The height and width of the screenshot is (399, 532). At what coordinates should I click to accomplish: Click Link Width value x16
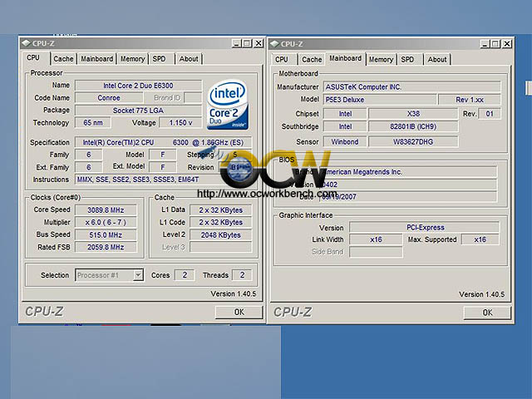pyautogui.click(x=376, y=239)
